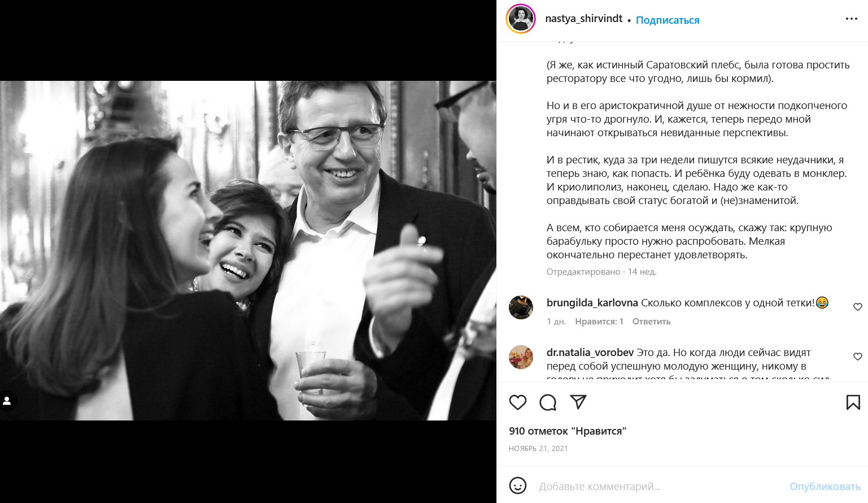Viewport: 868px width, 503px height.
Task: Open the three-dot post options menu
Action: 851,19
